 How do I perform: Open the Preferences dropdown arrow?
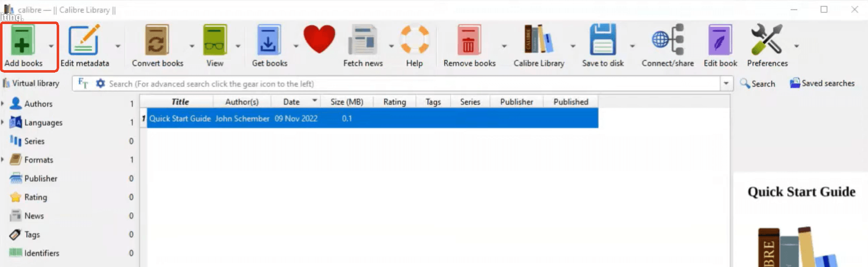coord(796,46)
